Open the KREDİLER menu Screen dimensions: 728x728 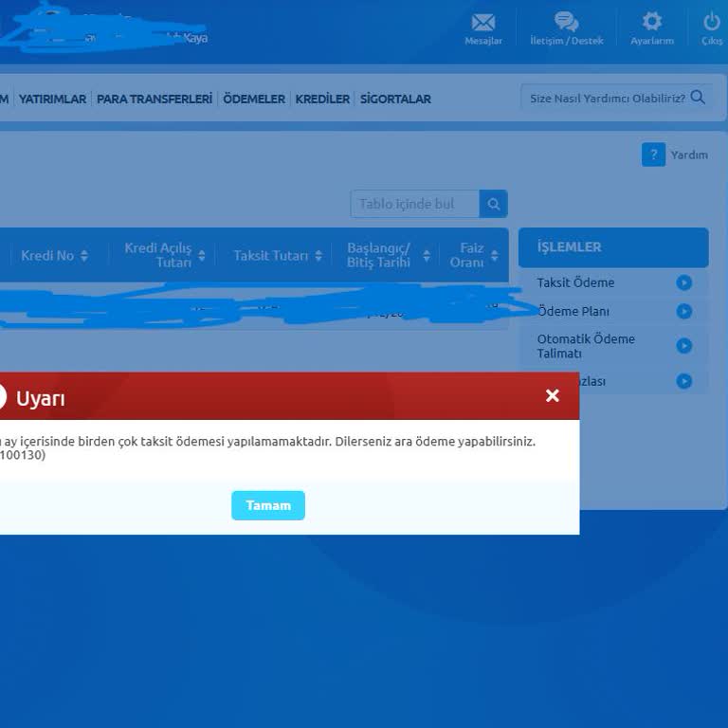pos(322,99)
